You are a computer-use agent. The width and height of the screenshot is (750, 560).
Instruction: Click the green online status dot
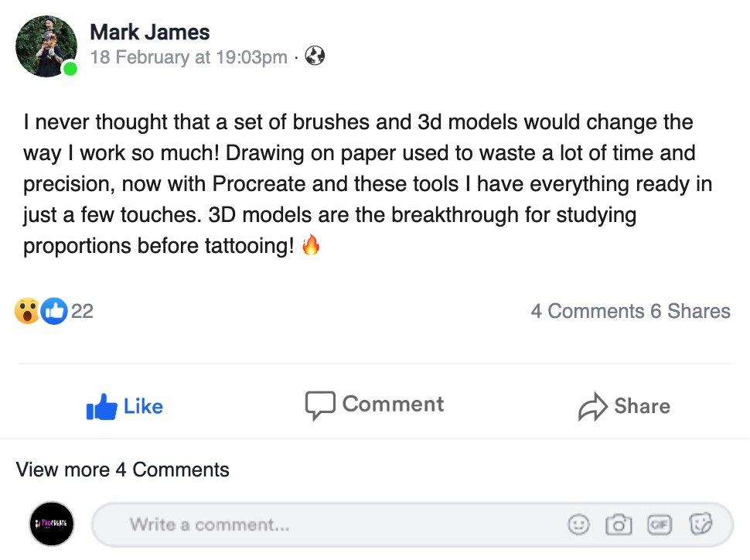(70, 69)
